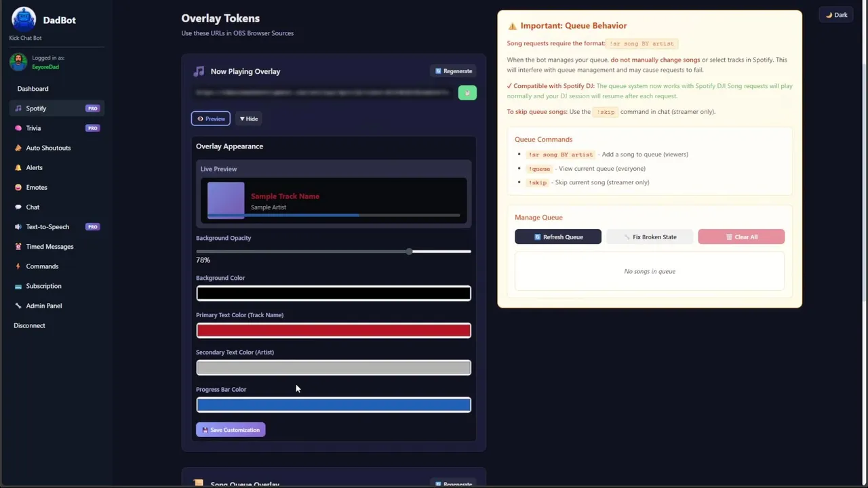Clear All songs in queue
Screen dimensions: 868x488
click(741, 237)
